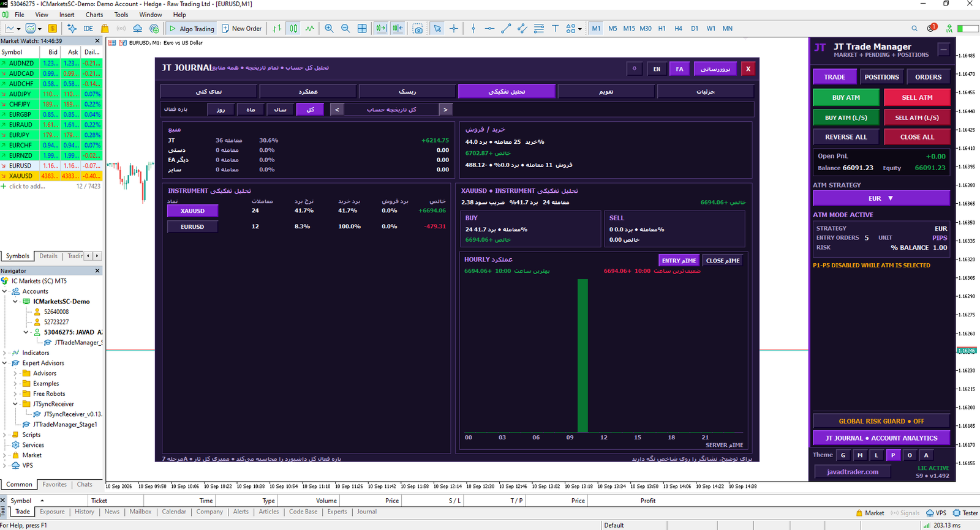Click the REVERSE ALL button
This screenshot has height=530, width=980.
tap(846, 137)
